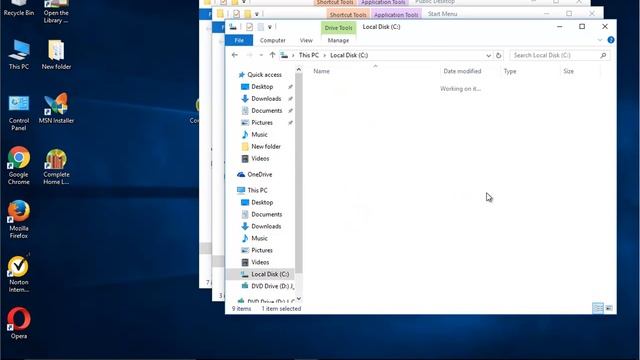The width and height of the screenshot is (640, 360).
Task: Select Local Disk (C:) in navigation pane
Action: [270, 274]
